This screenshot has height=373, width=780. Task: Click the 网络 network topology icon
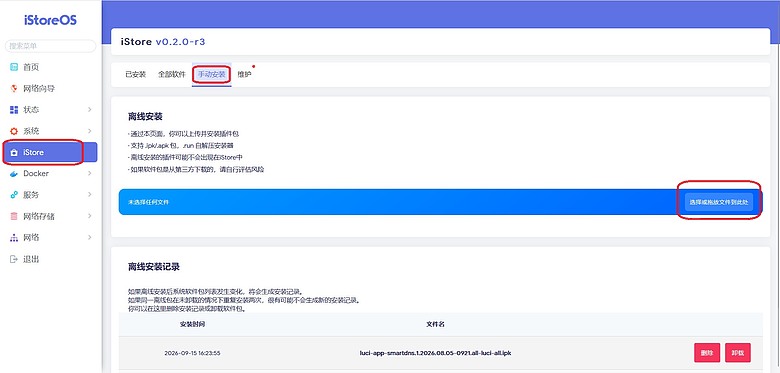tap(14, 238)
